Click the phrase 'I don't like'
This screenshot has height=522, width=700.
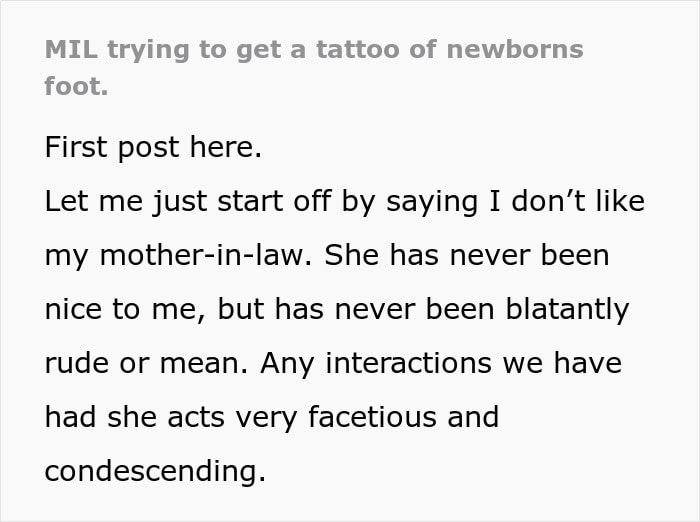[x=567, y=201]
